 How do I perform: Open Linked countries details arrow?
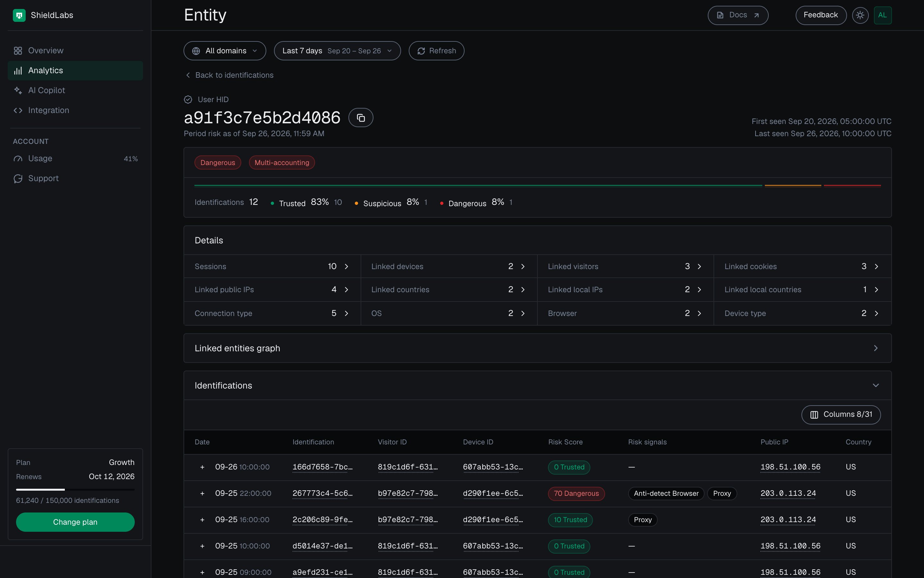coord(523,290)
